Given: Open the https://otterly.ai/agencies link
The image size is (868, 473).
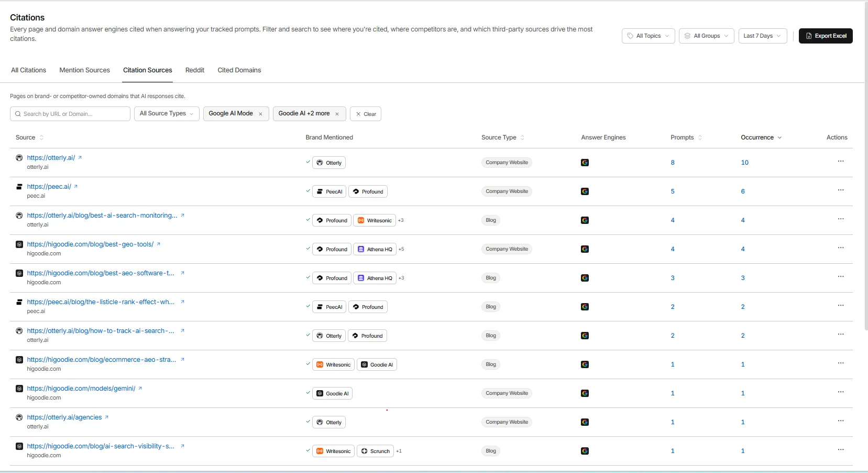Looking at the screenshot, I should click(64, 417).
